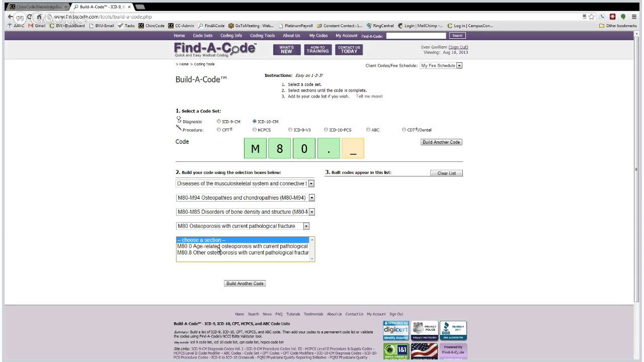
Task: Click the Find-A-Code Search button
Action: point(457,36)
